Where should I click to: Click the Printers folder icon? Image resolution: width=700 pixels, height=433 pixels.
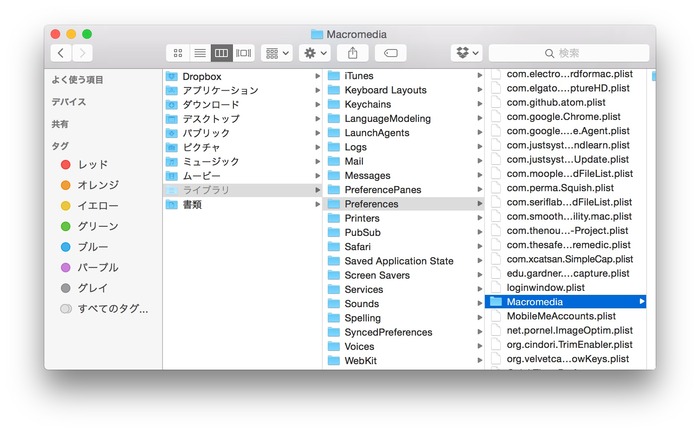point(333,218)
